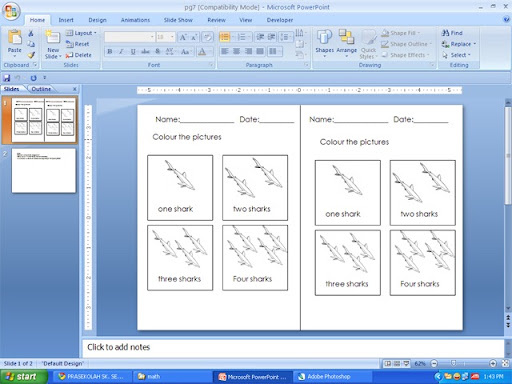
Task: Open the Shape Fill dropdown
Action: pos(401,33)
